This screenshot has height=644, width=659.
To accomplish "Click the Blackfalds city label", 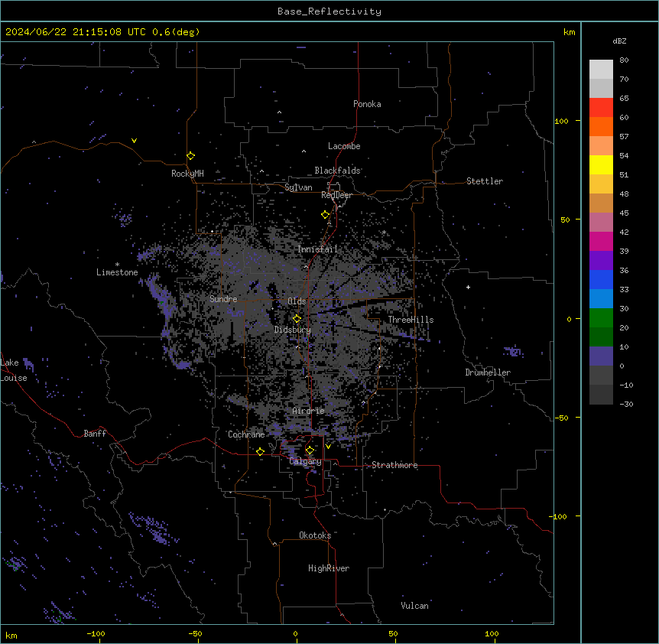I will (x=337, y=171).
